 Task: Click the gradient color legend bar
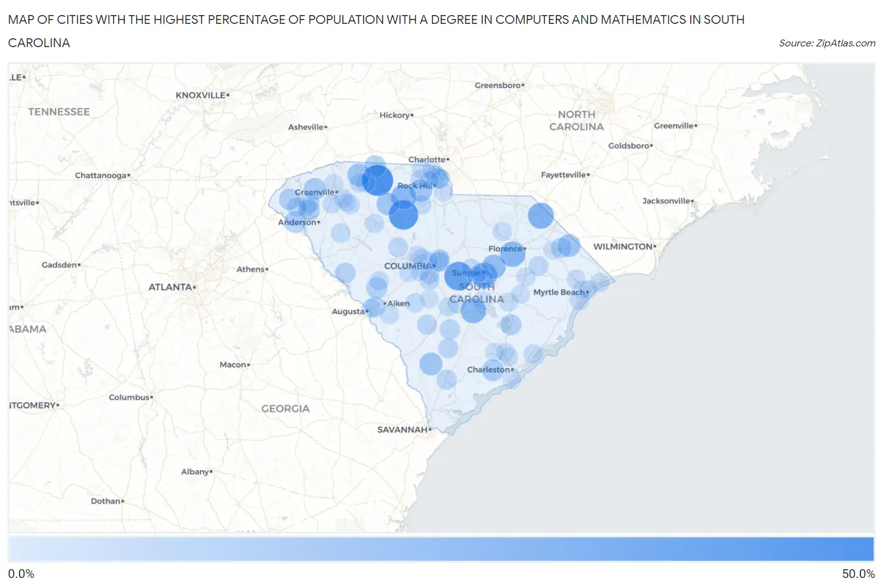(x=441, y=548)
